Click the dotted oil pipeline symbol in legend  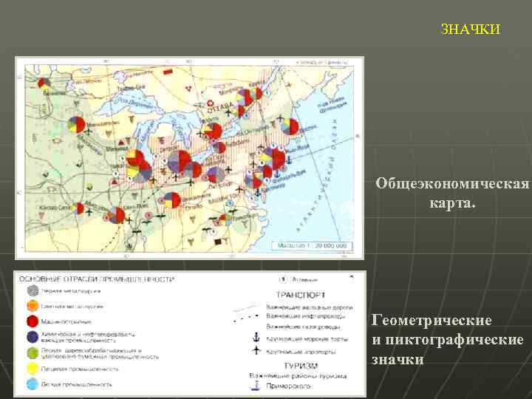pos(246,318)
